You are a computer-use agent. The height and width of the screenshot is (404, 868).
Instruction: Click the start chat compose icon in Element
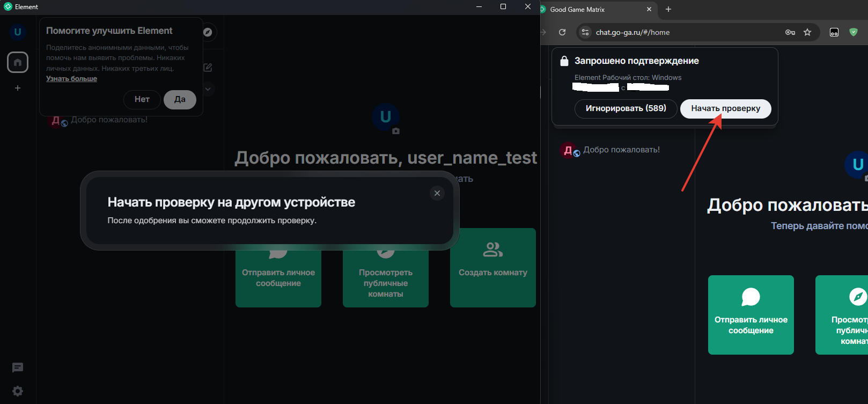[x=208, y=68]
